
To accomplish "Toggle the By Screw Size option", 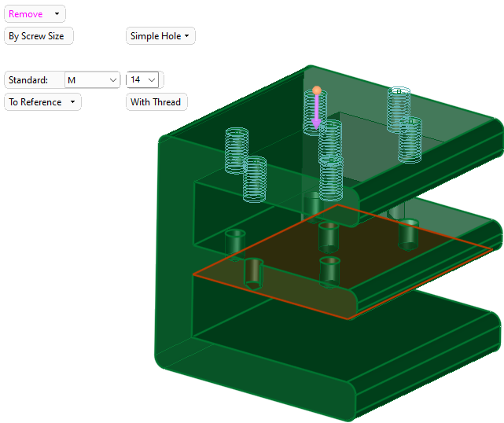I will 39,36.
